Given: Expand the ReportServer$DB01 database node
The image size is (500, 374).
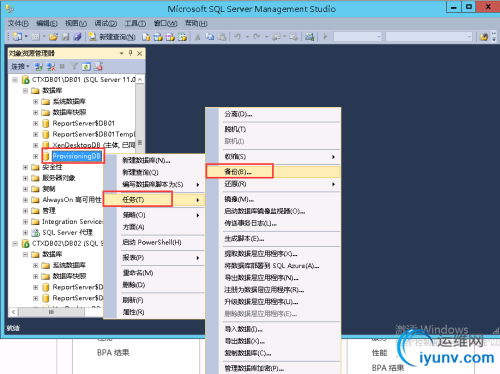Looking at the screenshot, I should click(35, 123).
